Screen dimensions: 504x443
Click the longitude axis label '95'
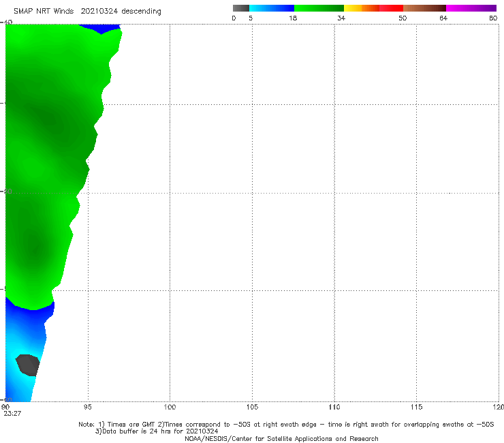click(x=87, y=408)
